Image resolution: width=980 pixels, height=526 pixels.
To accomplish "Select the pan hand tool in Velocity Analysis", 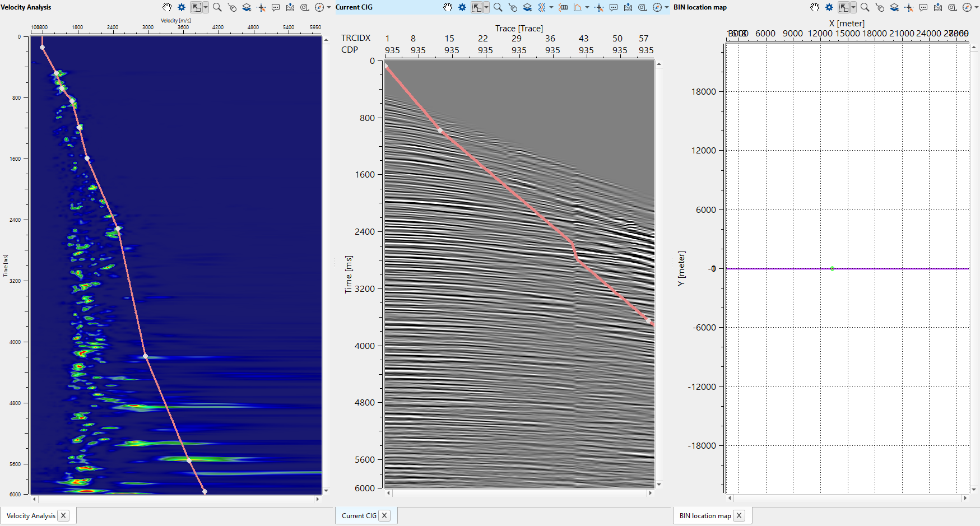I will coord(167,7).
